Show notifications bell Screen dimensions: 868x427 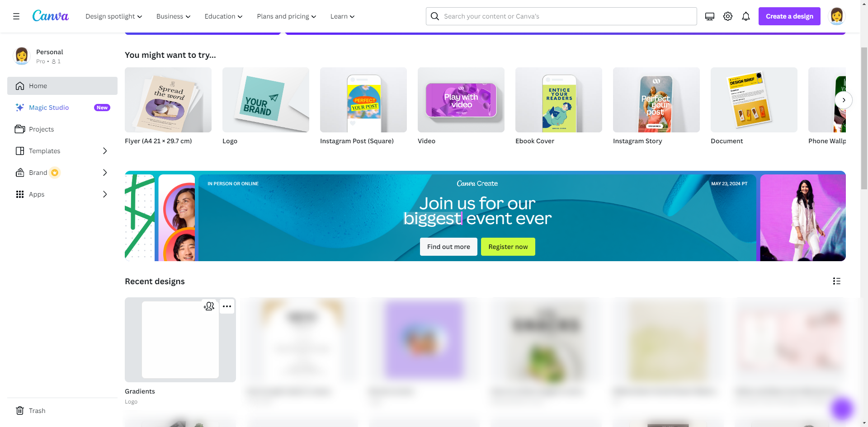pos(746,16)
